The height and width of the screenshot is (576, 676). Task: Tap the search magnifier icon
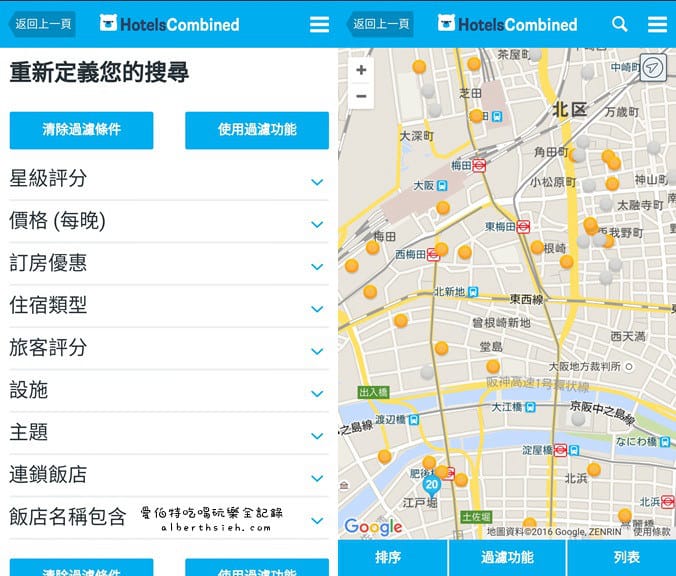620,24
